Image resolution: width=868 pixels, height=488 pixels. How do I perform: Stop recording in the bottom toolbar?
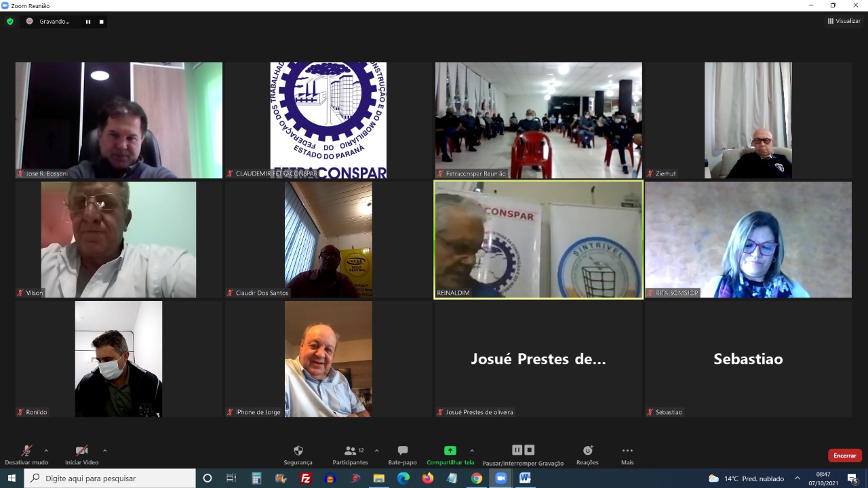tap(530, 450)
